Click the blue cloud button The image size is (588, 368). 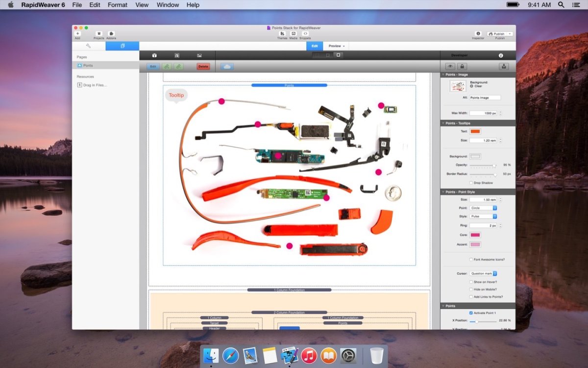pyautogui.click(x=227, y=66)
